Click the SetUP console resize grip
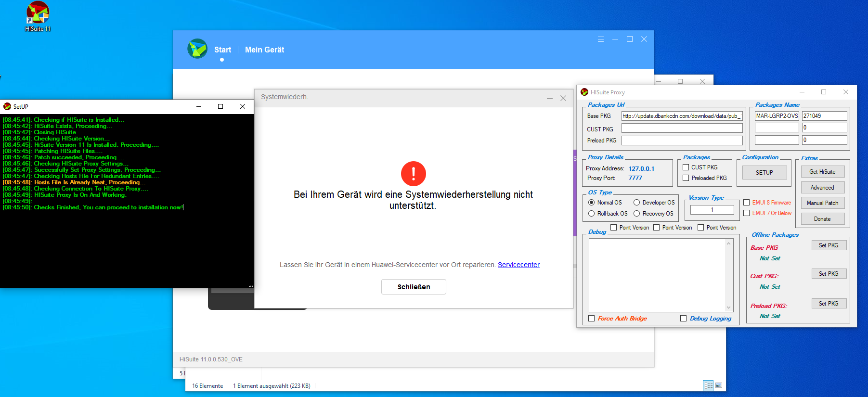Image resolution: width=868 pixels, height=397 pixels. click(251, 285)
